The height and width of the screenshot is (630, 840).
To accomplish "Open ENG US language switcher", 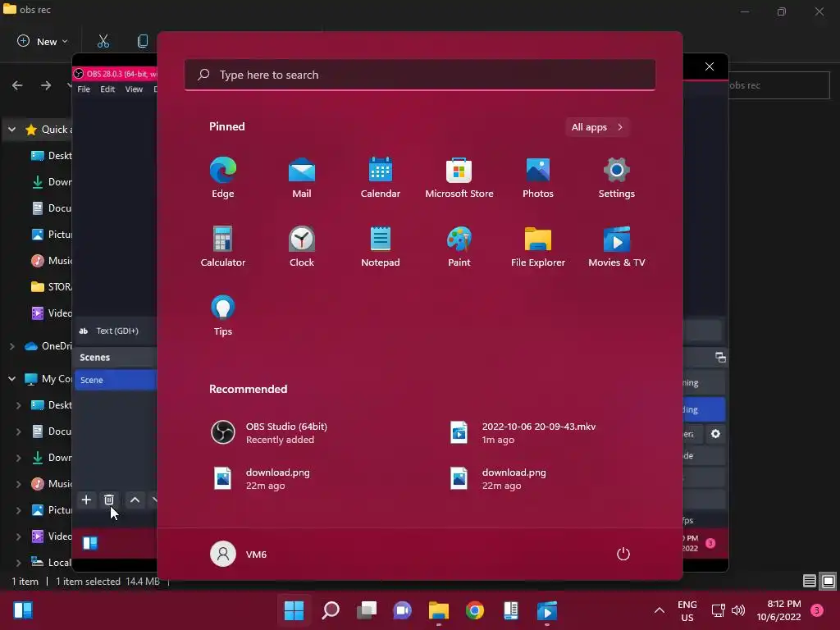I will [x=687, y=610].
